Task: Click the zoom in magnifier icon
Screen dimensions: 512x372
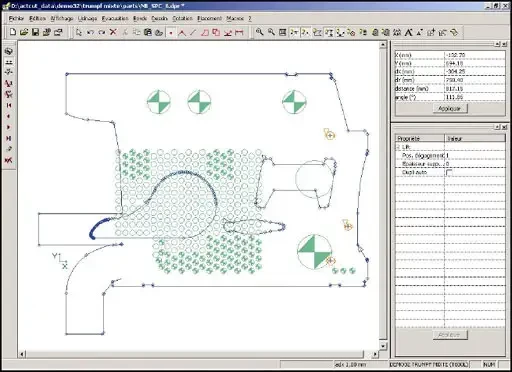Action: coord(259,32)
